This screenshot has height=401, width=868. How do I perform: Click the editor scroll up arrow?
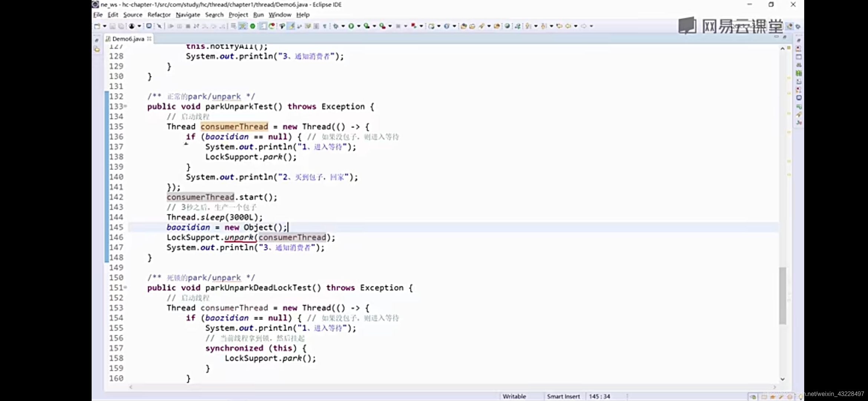point(783,49)
